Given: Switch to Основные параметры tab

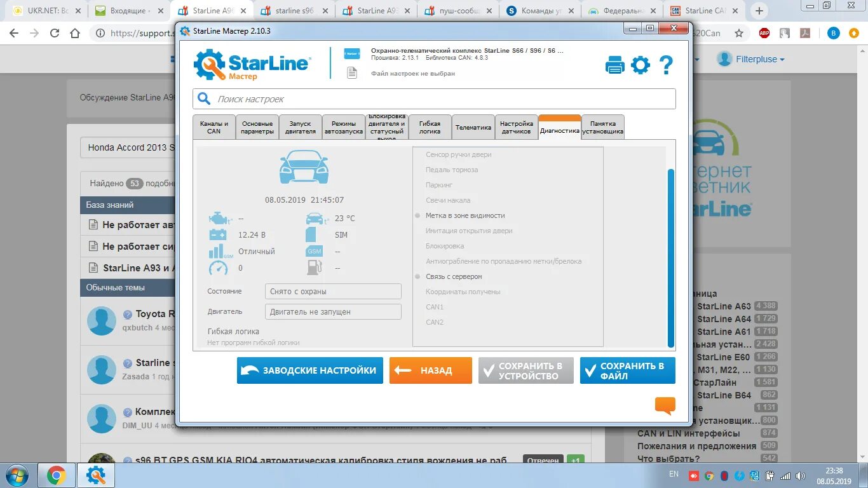Looking at the screenshot, I should coord(257,127).
